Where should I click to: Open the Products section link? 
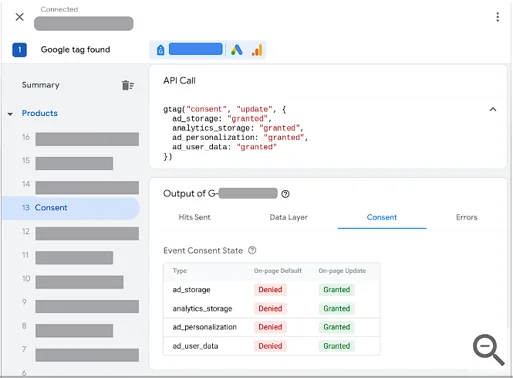40,113
